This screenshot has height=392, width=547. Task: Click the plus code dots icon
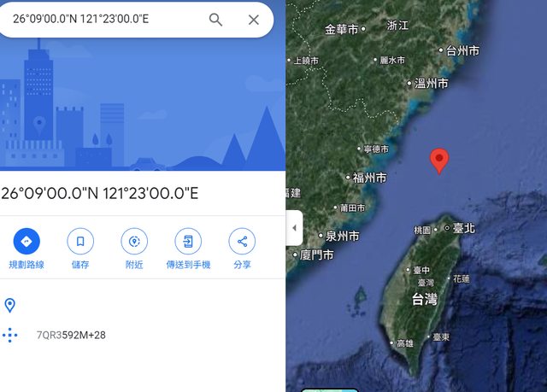click(x=9, y=335)
